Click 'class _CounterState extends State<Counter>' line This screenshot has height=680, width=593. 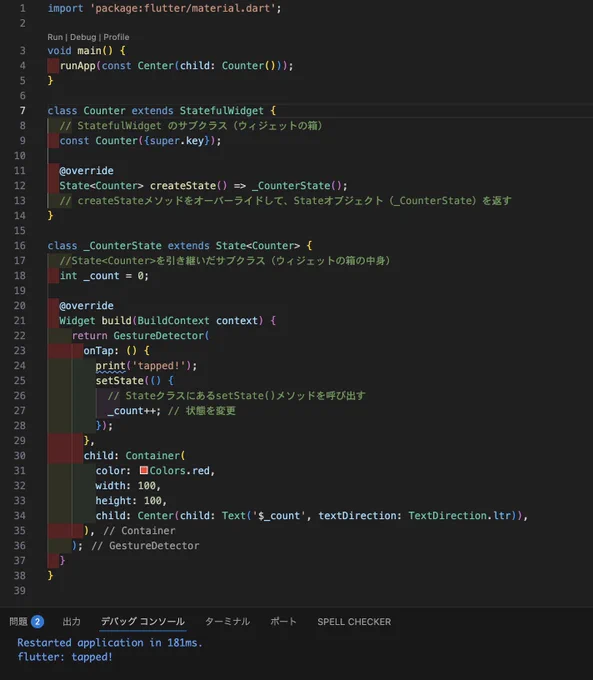pyautogui.click(x=180, y=245)
